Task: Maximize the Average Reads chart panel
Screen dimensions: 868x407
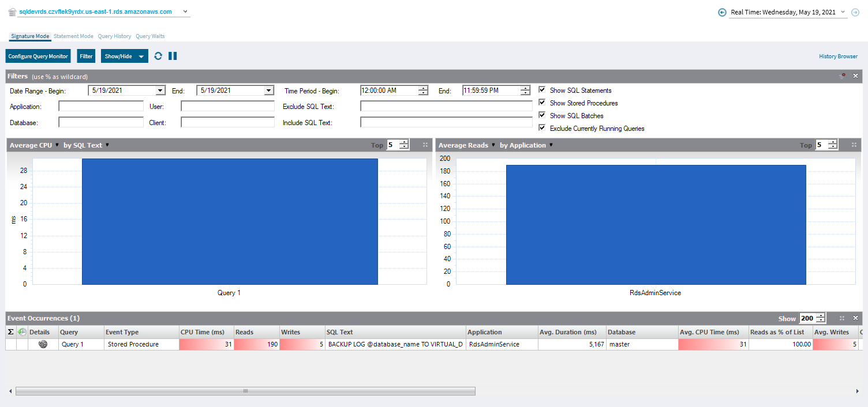Action: point(854,145)
